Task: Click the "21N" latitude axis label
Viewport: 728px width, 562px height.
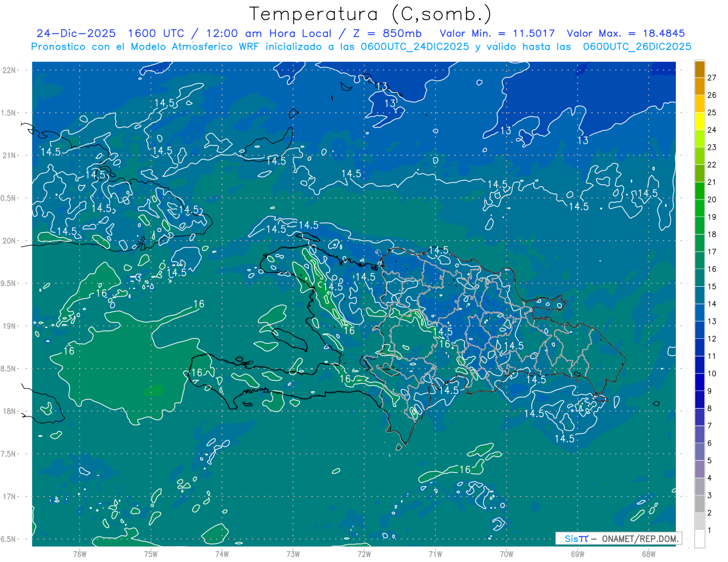Action: point(9,155)
